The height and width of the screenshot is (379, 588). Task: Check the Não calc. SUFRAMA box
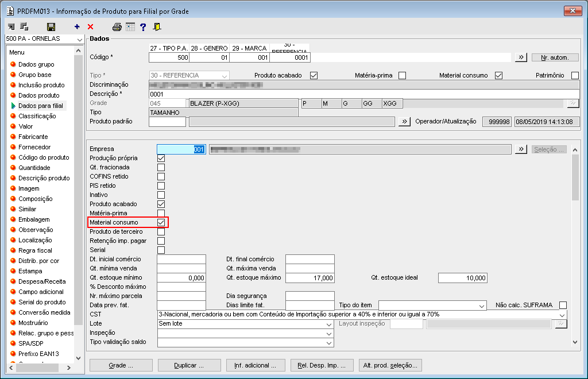[x=563, y=305]
